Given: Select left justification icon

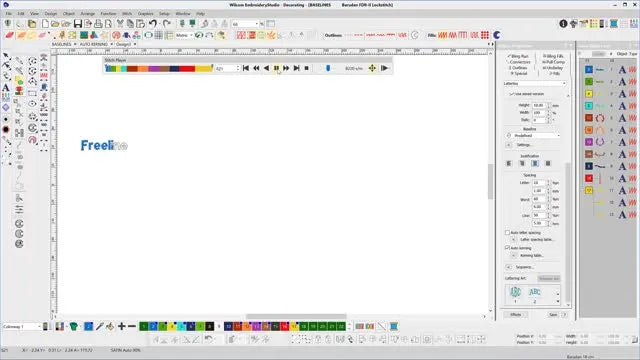Looking at the screenshot, I should pyautogui.click(x=509, y=163).
